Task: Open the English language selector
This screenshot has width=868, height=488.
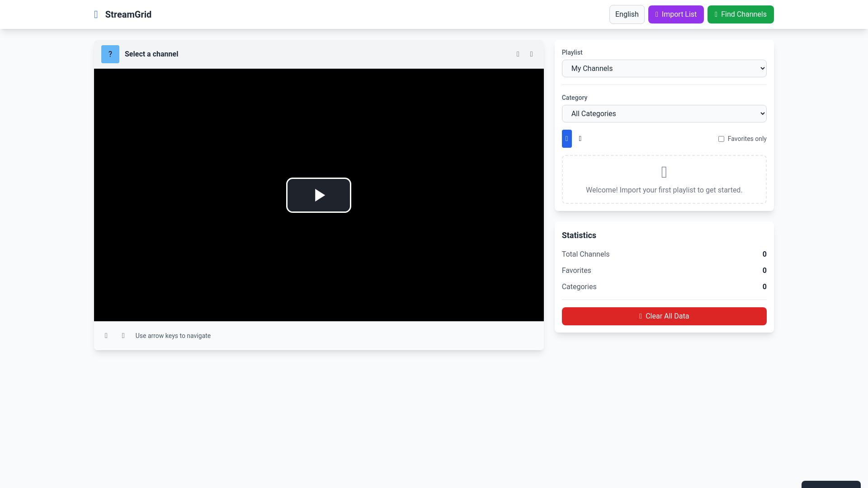Action: pos(627,14)
